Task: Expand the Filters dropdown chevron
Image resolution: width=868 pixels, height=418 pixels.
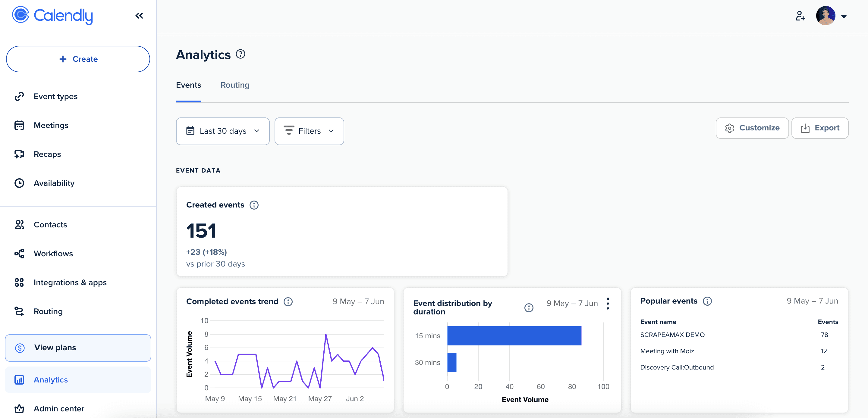Action: (x=331, y=131)
